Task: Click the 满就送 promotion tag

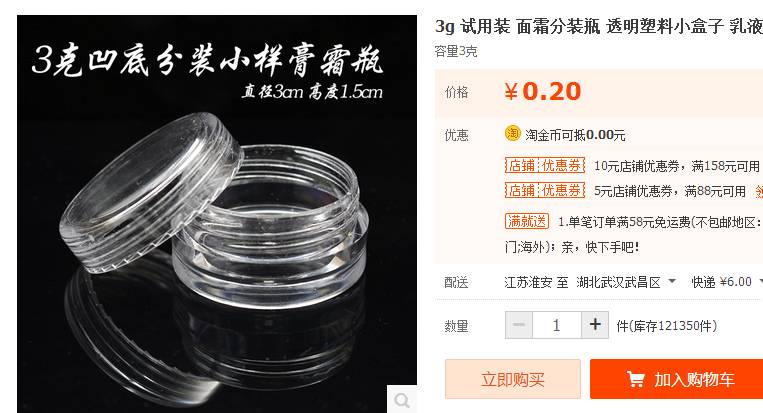Action: coord(527,221)
